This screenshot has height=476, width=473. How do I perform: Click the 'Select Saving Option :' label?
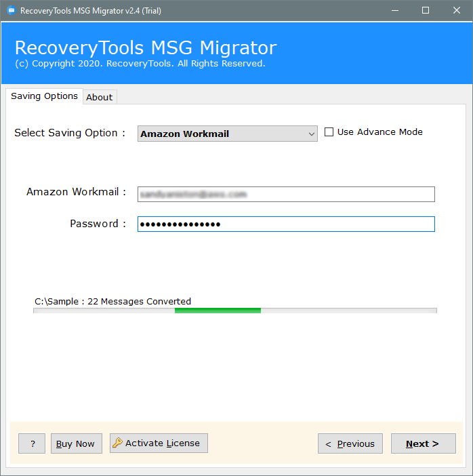point(70,133)
